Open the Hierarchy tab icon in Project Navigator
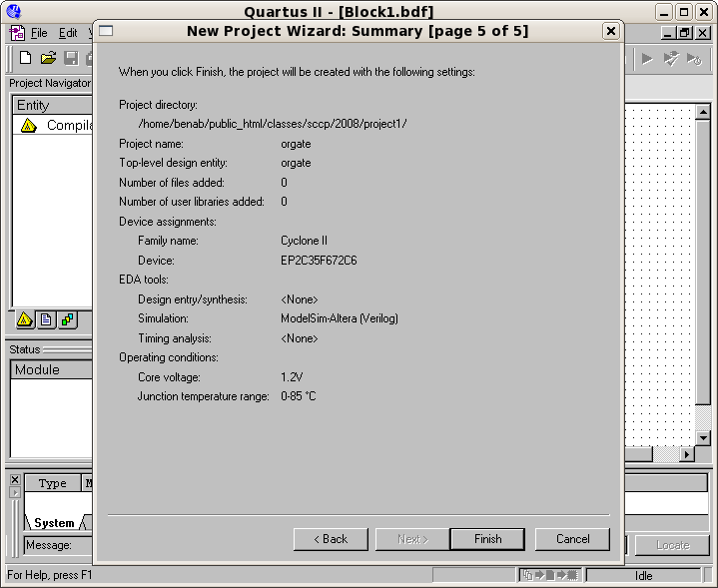The height and width of the screenshot is (588, 718). coord(26,320)
